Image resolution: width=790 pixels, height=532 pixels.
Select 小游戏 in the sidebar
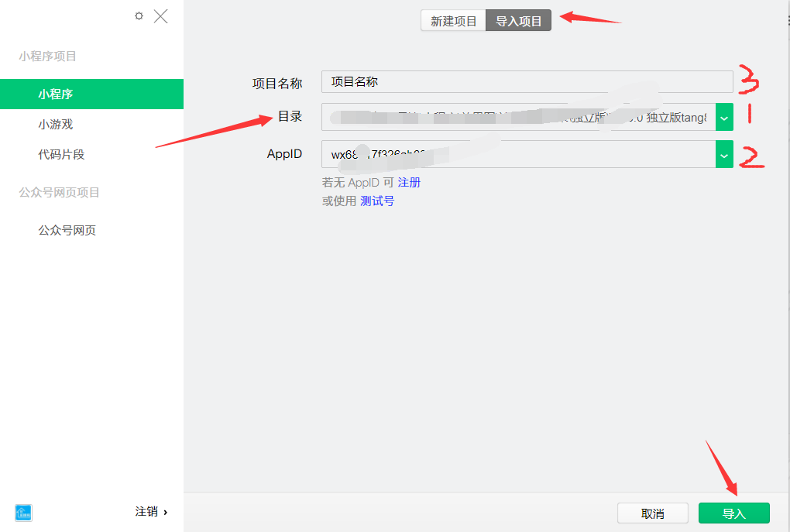click(x=56, y=124)
